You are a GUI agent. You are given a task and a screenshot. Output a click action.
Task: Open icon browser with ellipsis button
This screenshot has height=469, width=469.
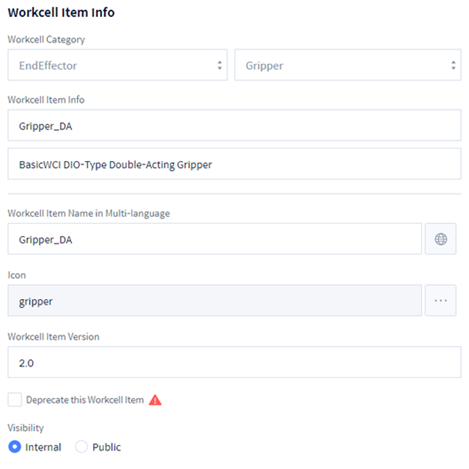440,300
